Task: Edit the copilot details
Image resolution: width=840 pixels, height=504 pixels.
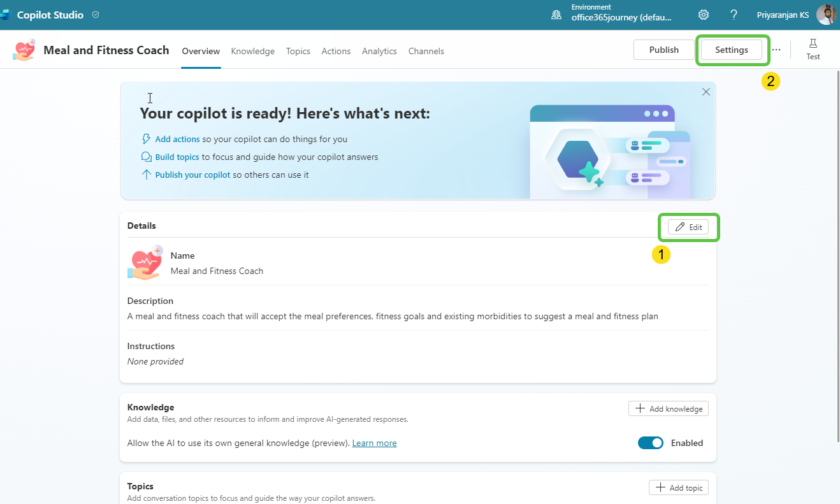Action: click(x=688, y=227)
